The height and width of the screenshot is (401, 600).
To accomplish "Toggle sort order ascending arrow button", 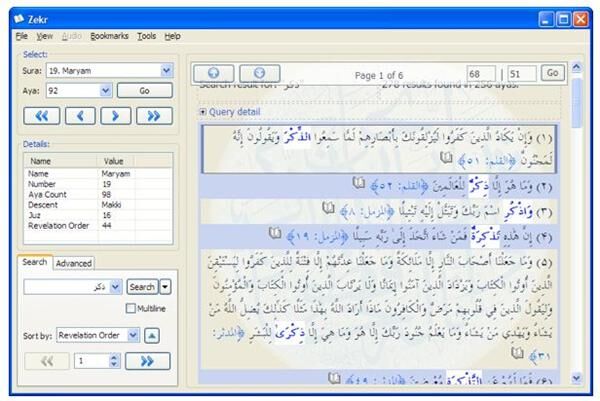I will pyautogui.click(x=152, y=336).
